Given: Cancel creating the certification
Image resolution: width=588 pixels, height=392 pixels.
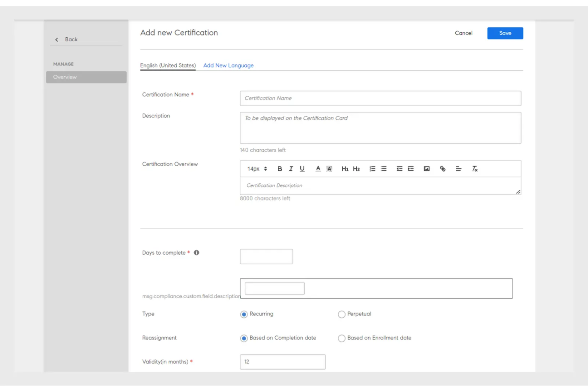Looking at the screenshot, I should [x=463, y=33].
